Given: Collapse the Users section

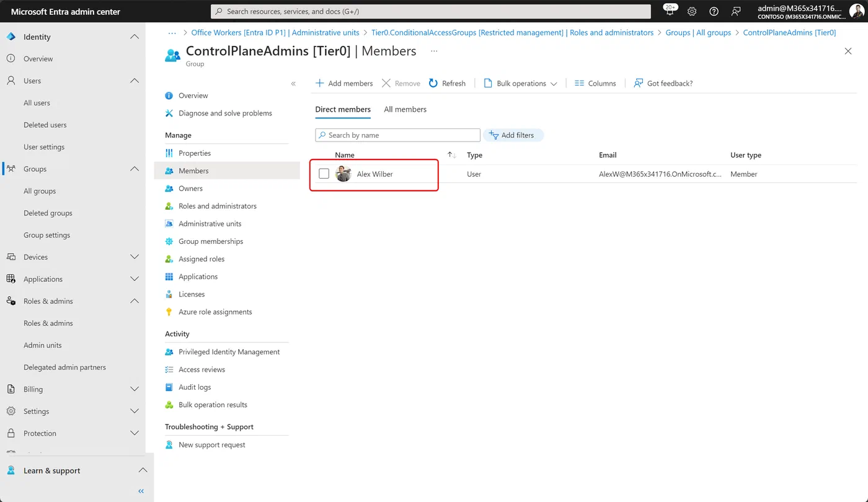Looking at the screenshot, I should 135,81.
